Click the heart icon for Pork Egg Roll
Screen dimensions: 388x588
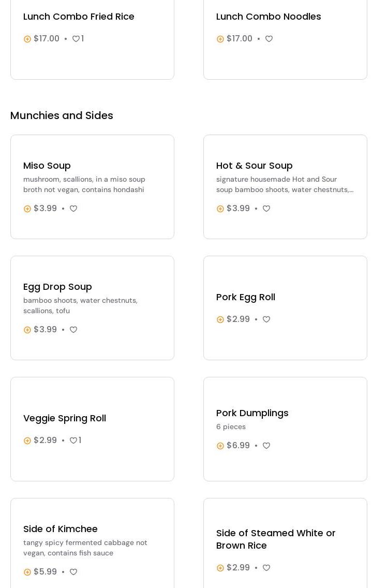tap(266, 319)
